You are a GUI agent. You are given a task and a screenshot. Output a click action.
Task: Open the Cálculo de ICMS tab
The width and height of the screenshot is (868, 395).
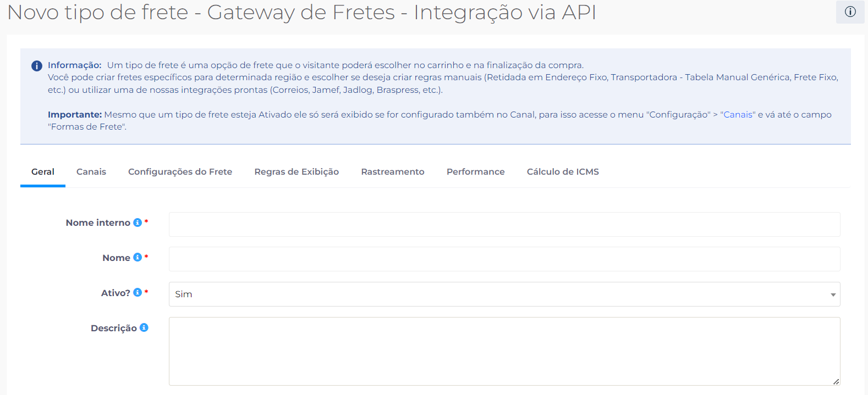(563, 172)
